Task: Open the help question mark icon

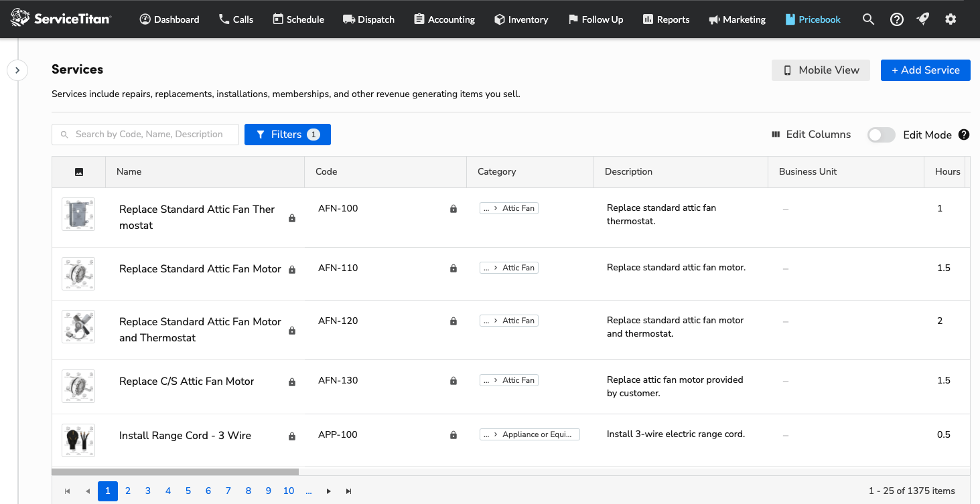Action: [x=897, y=19]
